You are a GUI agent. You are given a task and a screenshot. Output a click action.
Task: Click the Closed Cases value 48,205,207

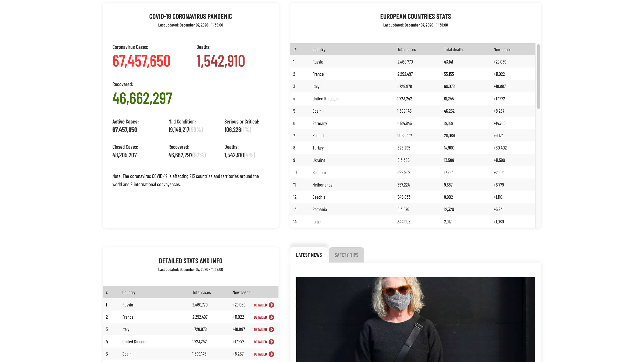click(x=124, y=155)
